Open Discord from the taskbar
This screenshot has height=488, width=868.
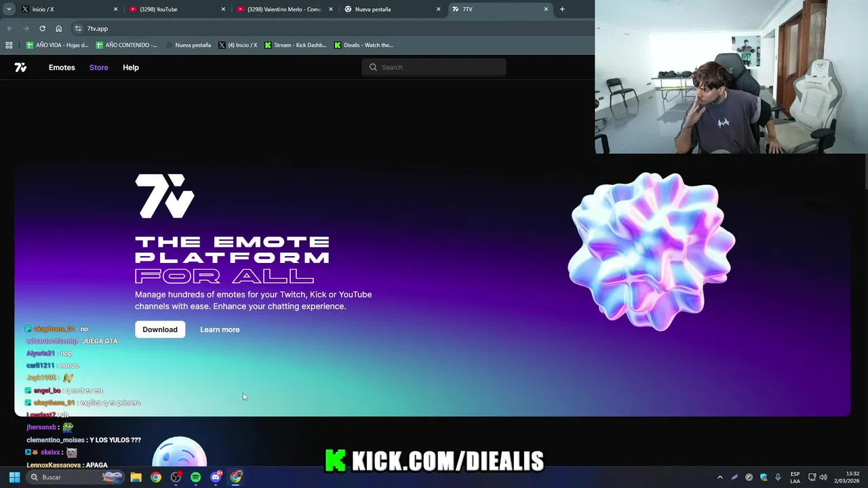coord(216,477)
